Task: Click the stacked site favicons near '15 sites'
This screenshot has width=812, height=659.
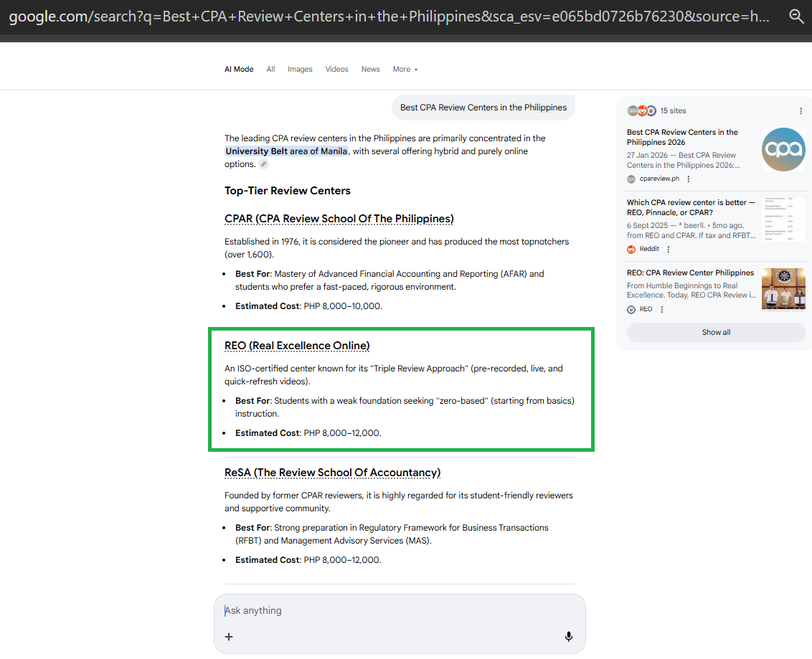Action: pos(641,111)
